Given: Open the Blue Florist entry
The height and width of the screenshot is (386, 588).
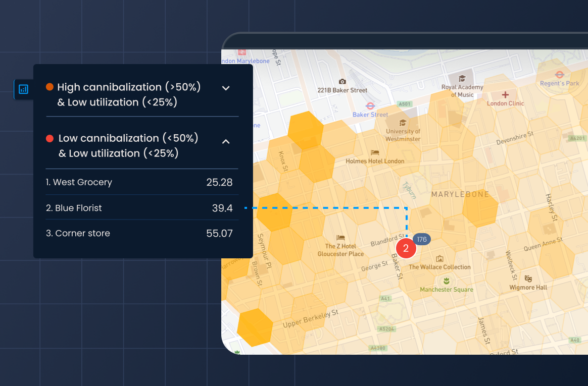Looking at the screenshot, I should [x=141, y=207].
